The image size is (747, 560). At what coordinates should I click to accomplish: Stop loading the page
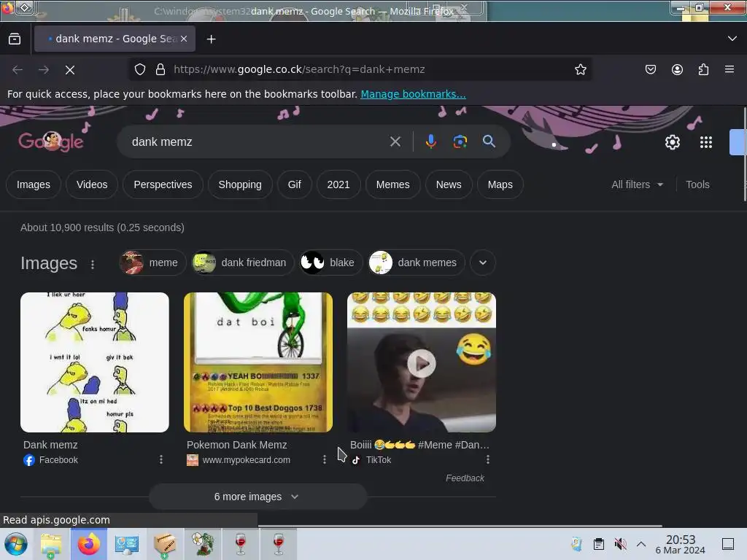pos(70,69)
